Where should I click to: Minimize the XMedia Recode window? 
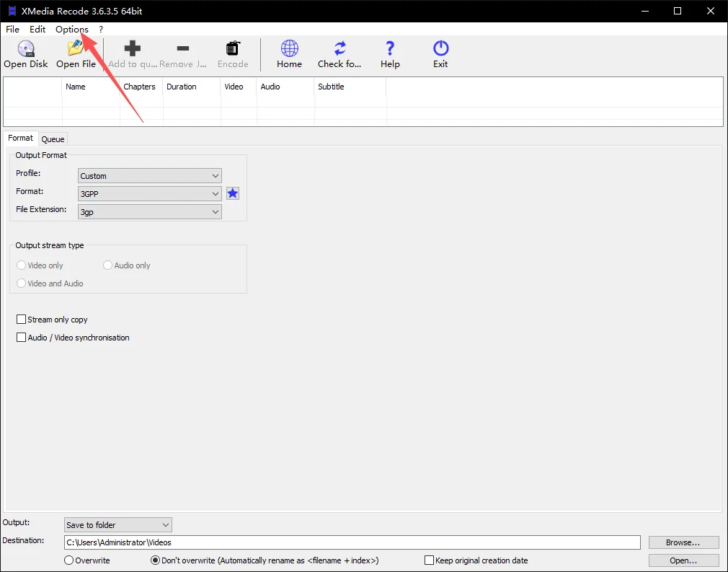645,11
